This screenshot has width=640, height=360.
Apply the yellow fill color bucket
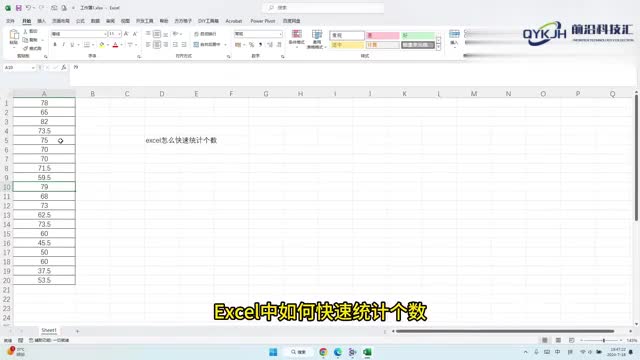coord(102,44)
